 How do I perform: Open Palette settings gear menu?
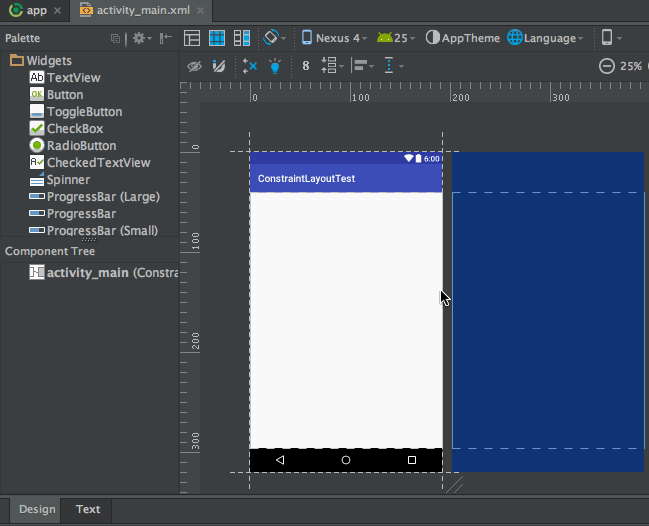(x=139, y=38)
